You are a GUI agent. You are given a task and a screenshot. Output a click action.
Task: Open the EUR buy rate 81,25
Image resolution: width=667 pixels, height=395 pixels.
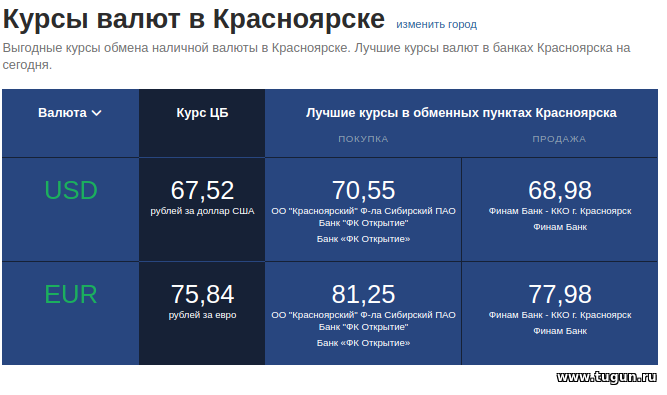pyautogui.click(x=363, y=294)
